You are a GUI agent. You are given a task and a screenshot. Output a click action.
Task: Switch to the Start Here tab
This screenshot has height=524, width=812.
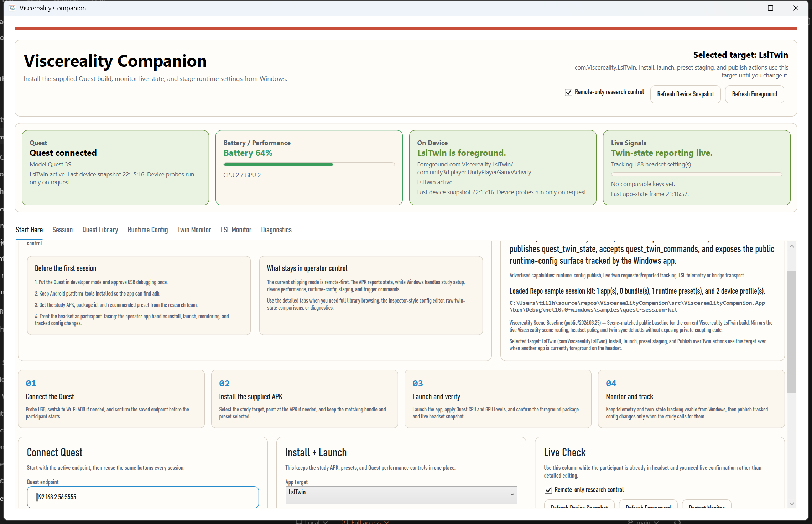(x=29, y=230)
